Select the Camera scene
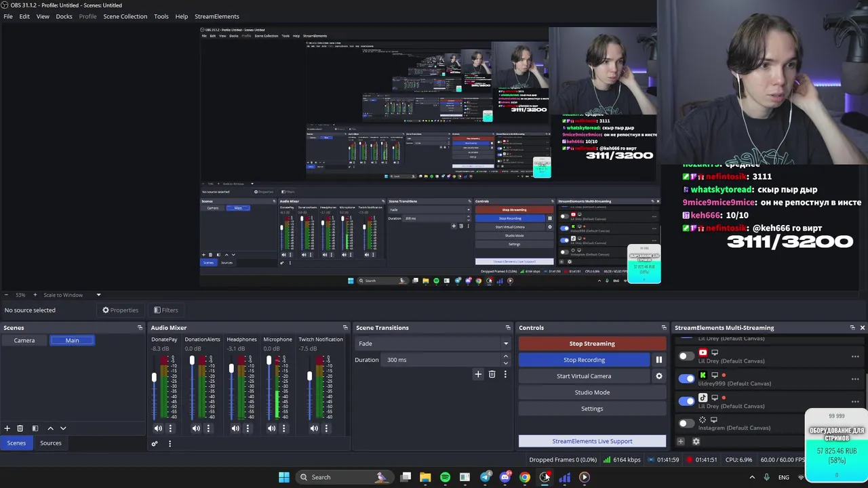 click(x=24, y=340)
